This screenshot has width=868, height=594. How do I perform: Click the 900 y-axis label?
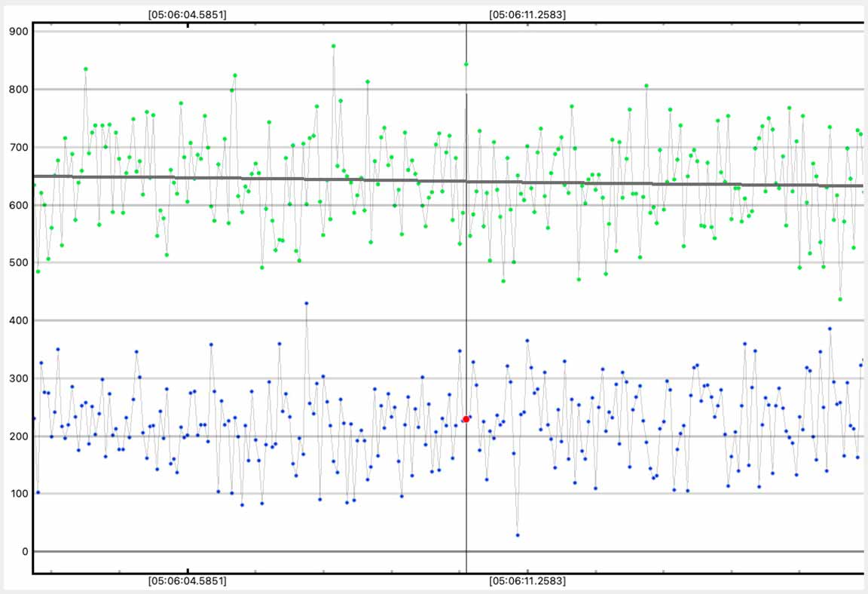pos(19,32)
